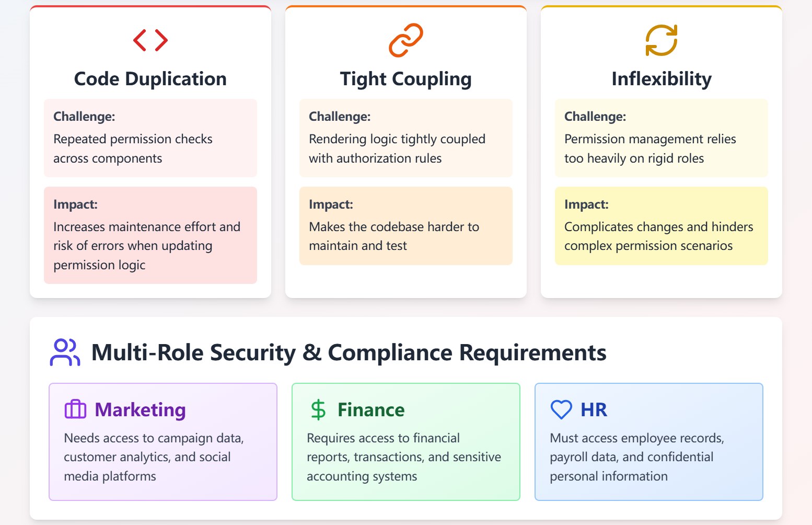Click the Inflexibility yellow Impact box

coord(661,226)
